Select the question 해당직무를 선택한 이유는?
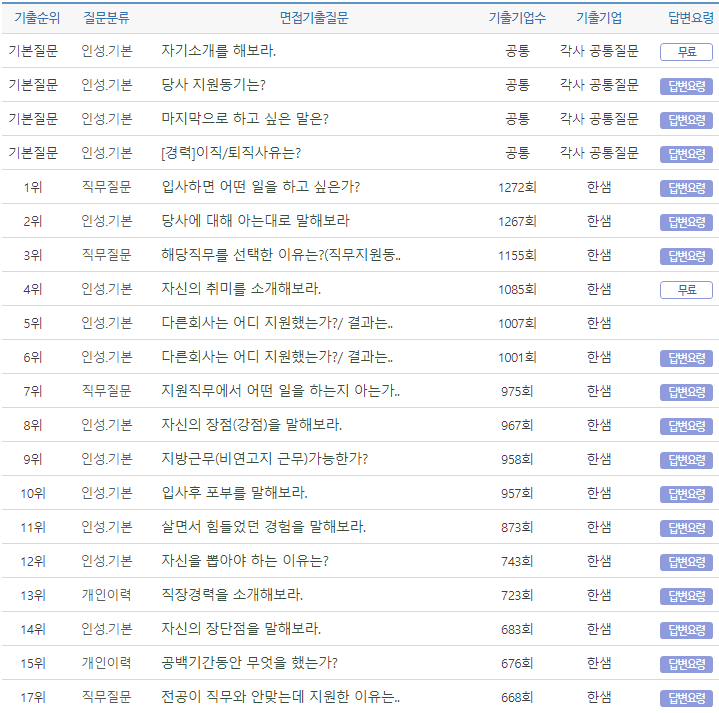The width and height of the screenshot is (719, 713). pyautogui.click(x=280, y=255)
